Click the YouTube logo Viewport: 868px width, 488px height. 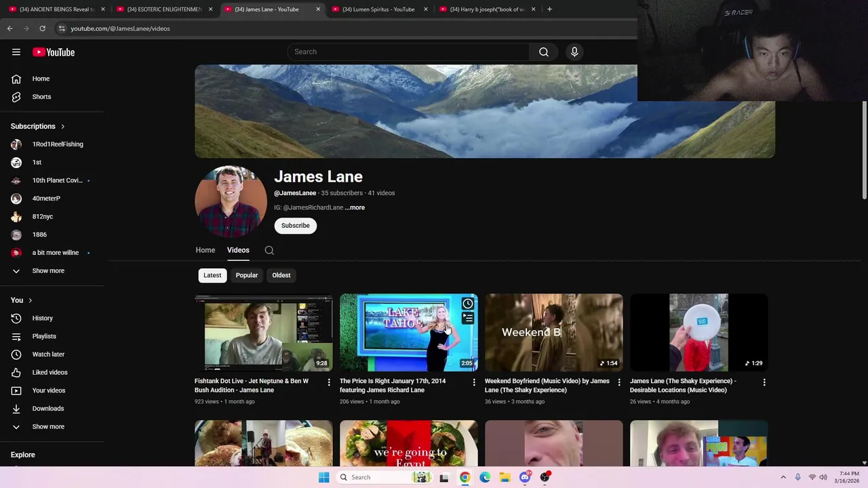[54, 52]
